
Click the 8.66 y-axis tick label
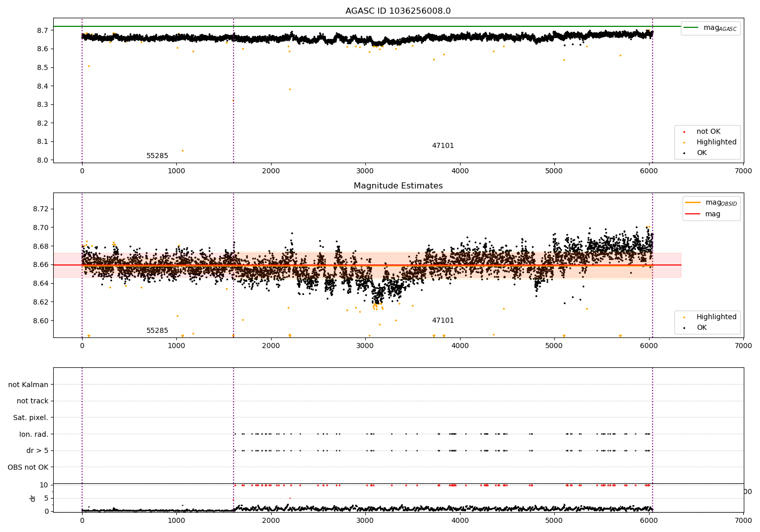pyautogui.click(x=41, y=265)
